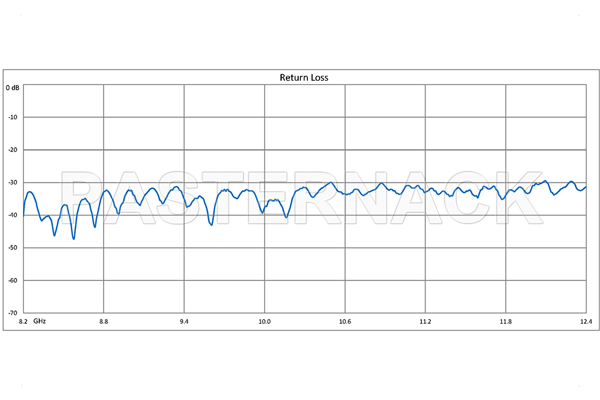Select the 10.0 x-axis label
The width and height of the screenshot is (600, 400).
tap(264, 322)
